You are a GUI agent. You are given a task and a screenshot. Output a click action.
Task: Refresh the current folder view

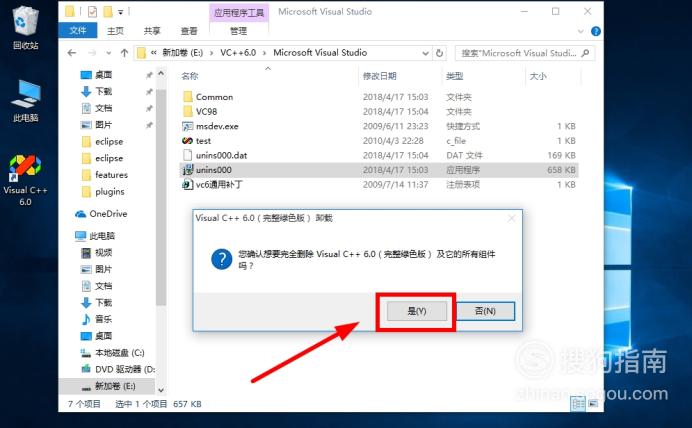tap(440, 53)
